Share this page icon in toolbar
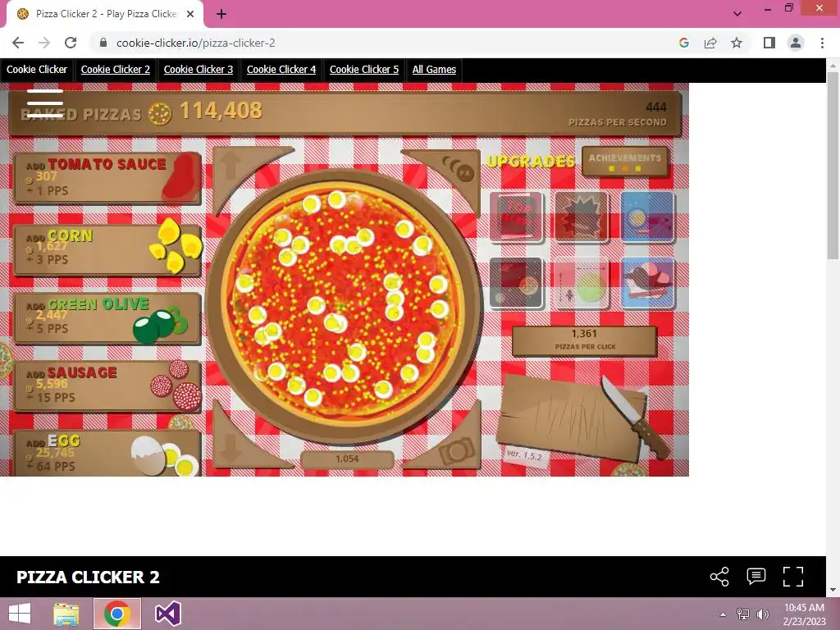This screenshot has width=840, height=630. [710, 43]
